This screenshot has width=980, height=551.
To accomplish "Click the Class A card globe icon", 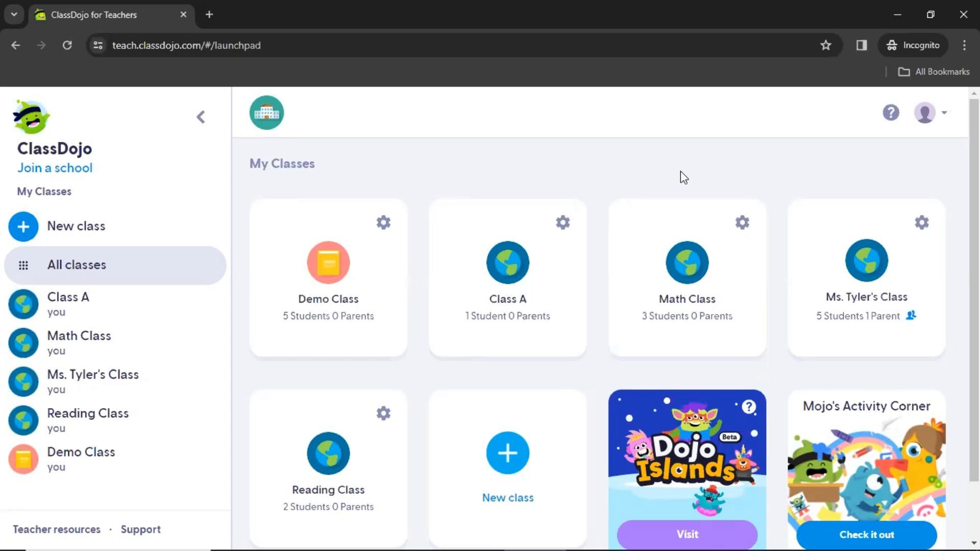I will tap(507, 263).
